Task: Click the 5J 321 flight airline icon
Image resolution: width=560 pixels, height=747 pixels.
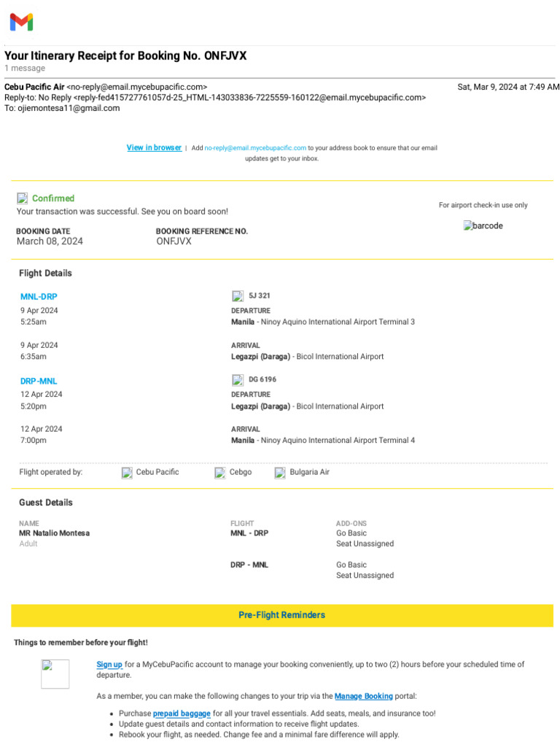Action: tap(238, 296)
